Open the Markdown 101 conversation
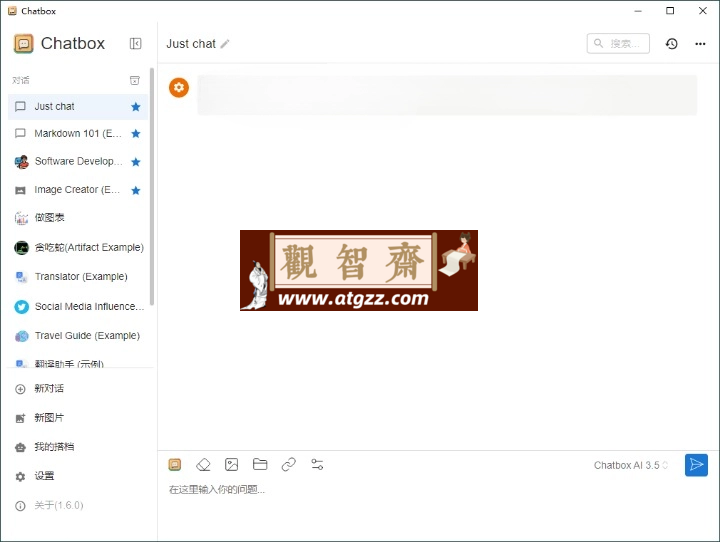Viewport: 720px width, 542px height. pos(78,134)
